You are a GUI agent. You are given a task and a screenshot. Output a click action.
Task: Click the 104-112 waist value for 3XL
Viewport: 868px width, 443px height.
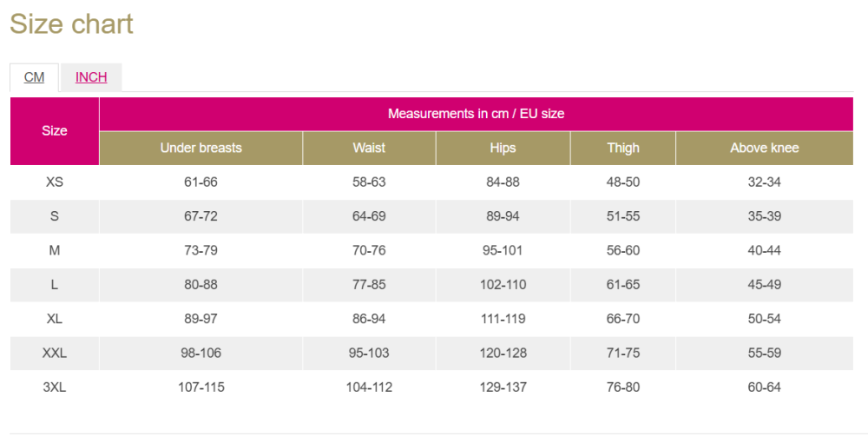click(369, 387)
